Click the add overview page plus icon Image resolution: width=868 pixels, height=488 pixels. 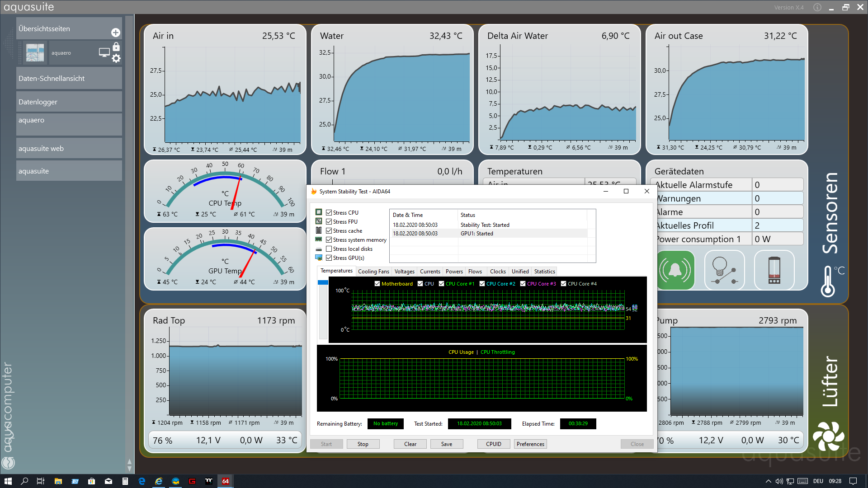tap(116, 33)
